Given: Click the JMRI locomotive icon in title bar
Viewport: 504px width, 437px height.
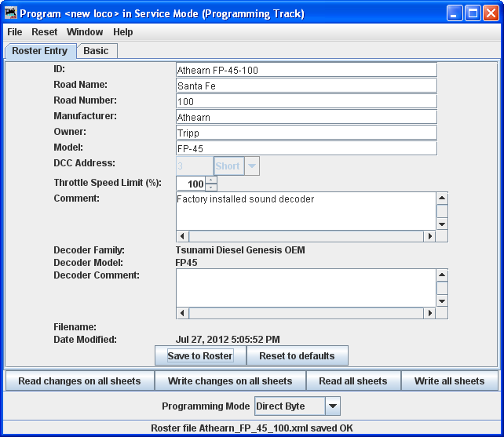Looking at the screenshot, I should pos(11,13).
